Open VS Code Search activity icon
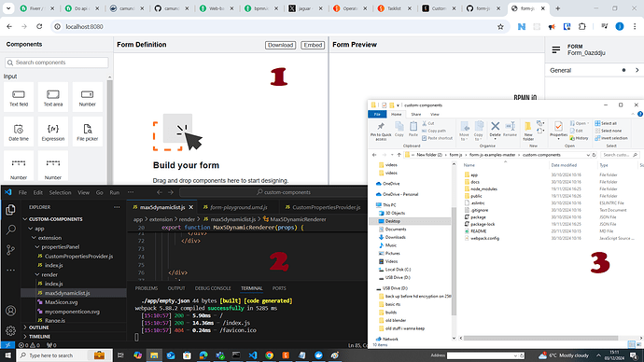This screenshot has width=644, height=362. 10,230
